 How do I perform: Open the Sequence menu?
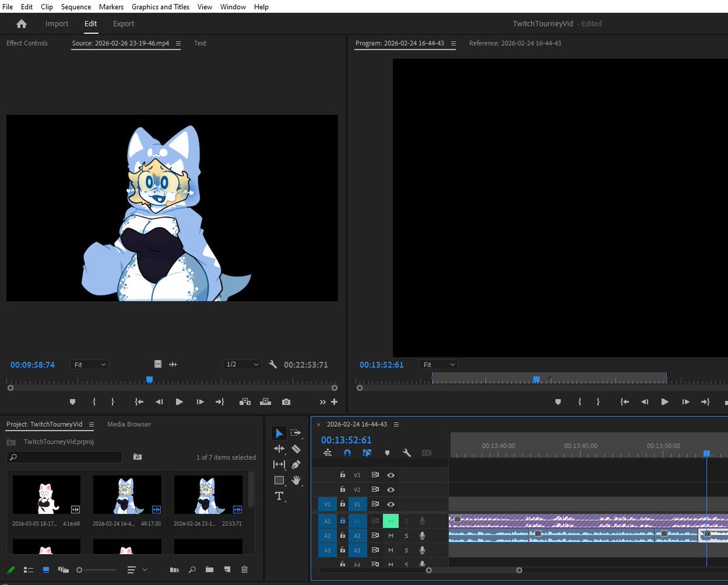[x=76, y=7]
